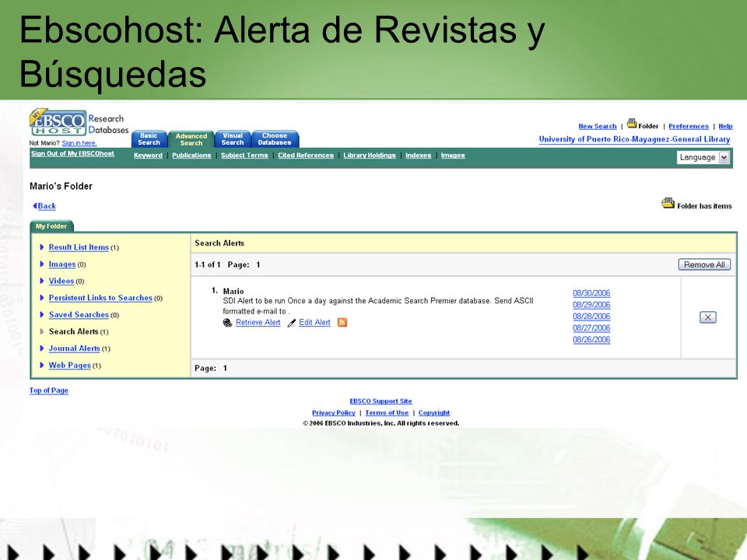Open the orange RSS feed icon

342,322
